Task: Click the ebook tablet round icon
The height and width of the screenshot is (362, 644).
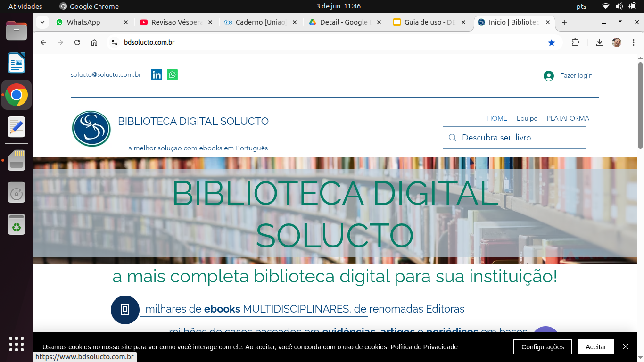Action: pos(125,310)
